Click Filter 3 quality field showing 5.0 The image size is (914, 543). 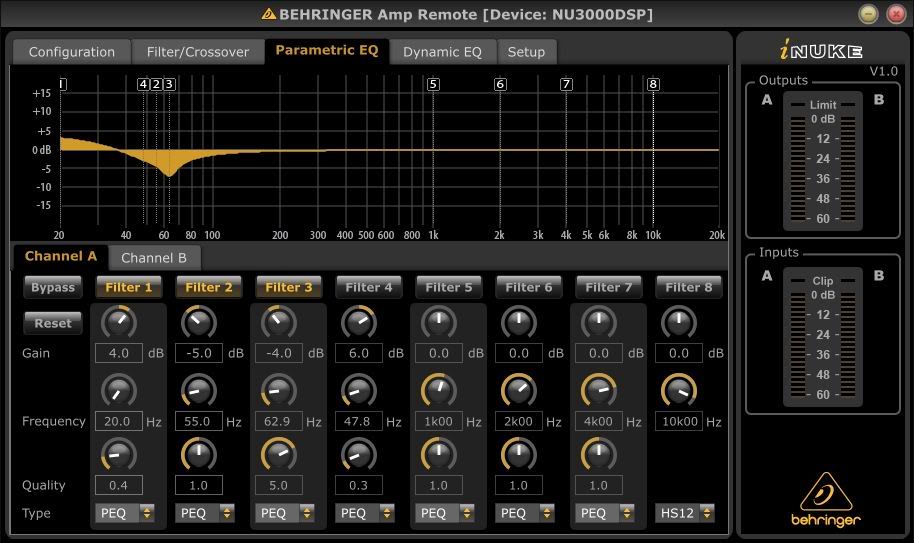pyautogui.click(x=279, y=485)
